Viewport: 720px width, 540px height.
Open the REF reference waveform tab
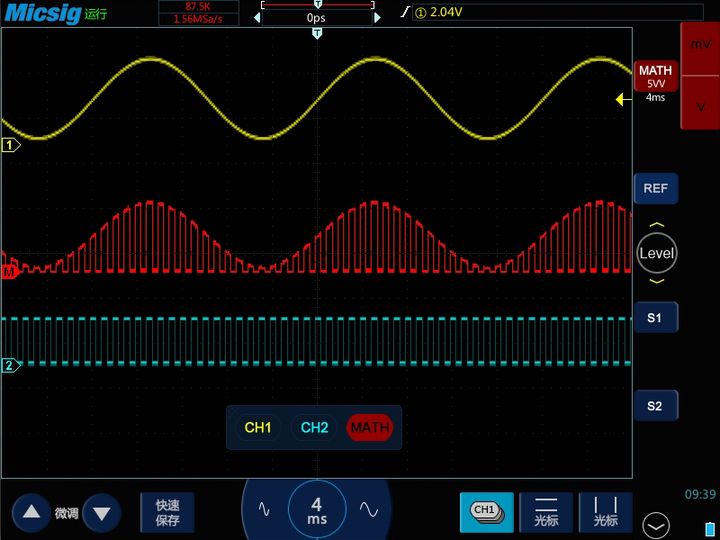[x=656, y=188]
